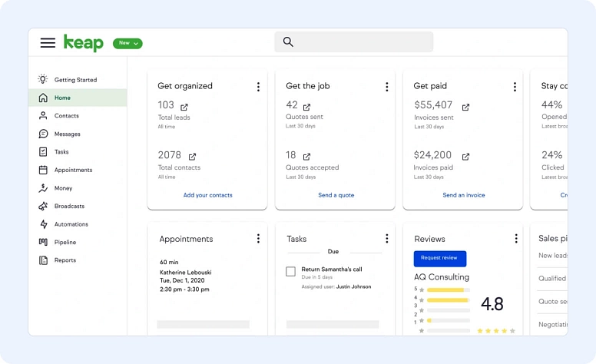Open external link icon beside 103 total leads
The width and height of the screenshot is (596, 364).
184,107
